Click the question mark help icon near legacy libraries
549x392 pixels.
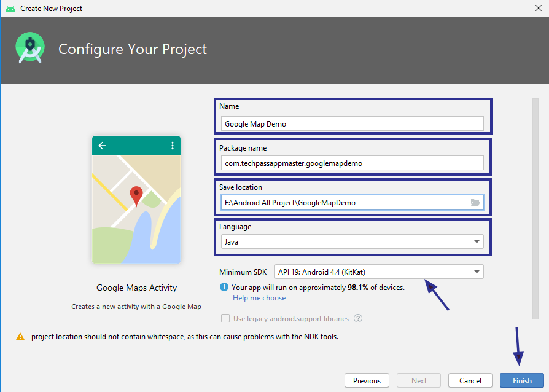coord(358,318)
